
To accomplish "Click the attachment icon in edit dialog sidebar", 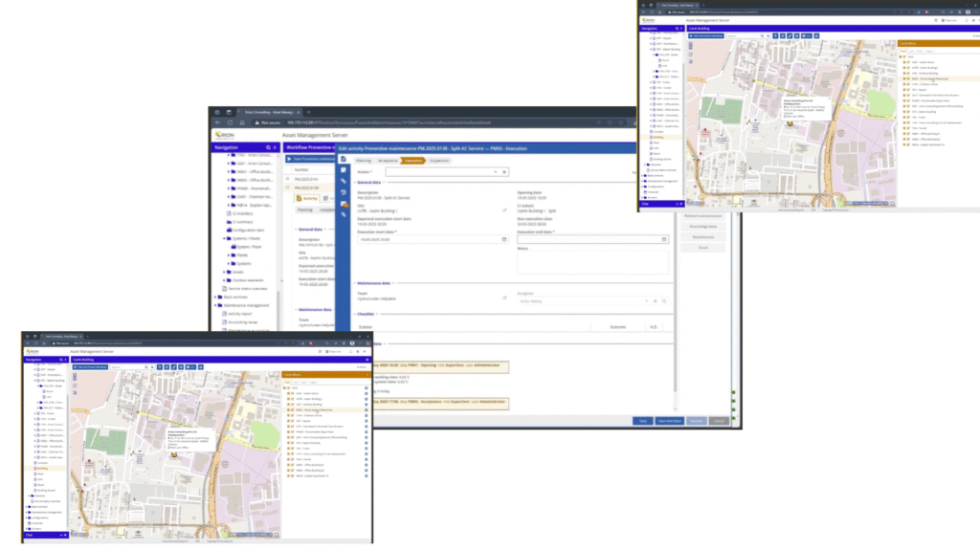I will tap(343, 181).
